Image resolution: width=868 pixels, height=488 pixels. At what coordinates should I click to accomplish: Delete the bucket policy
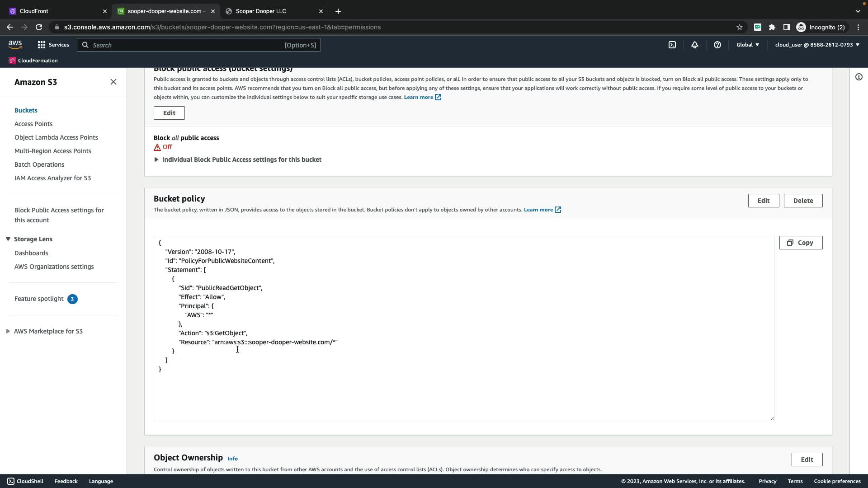coord(803,201)
